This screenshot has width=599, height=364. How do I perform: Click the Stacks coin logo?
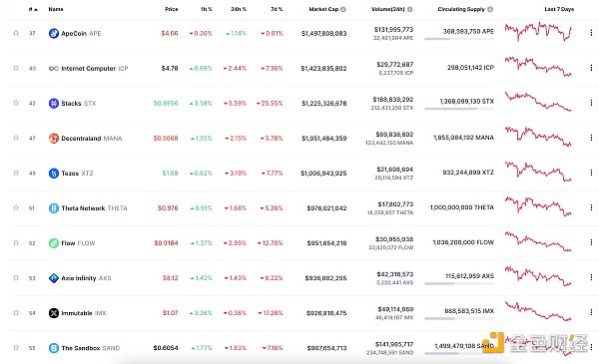tap(54, 103)
